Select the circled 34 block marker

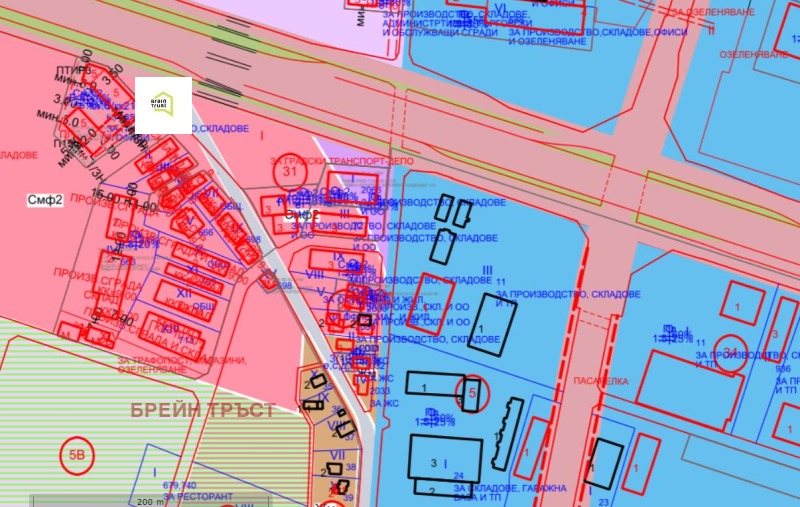click(731, 350)
